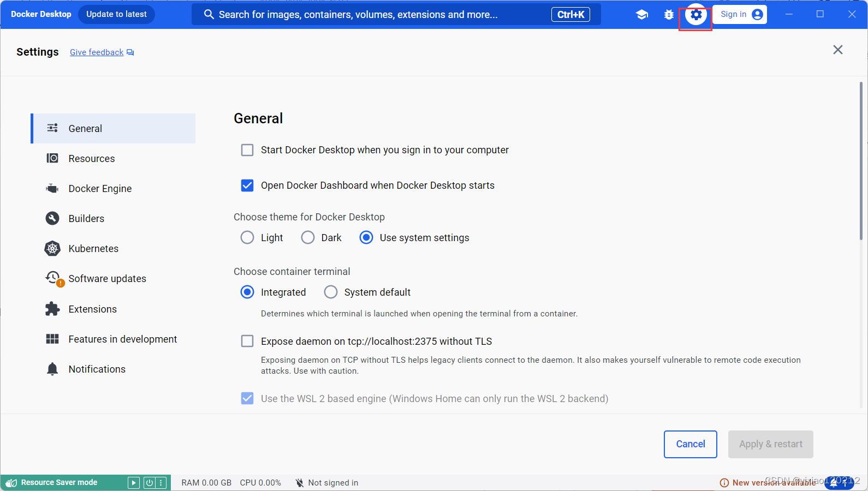Click the Software updates clock icon
The image size is (868, 491).
click(x=52, y=277)
